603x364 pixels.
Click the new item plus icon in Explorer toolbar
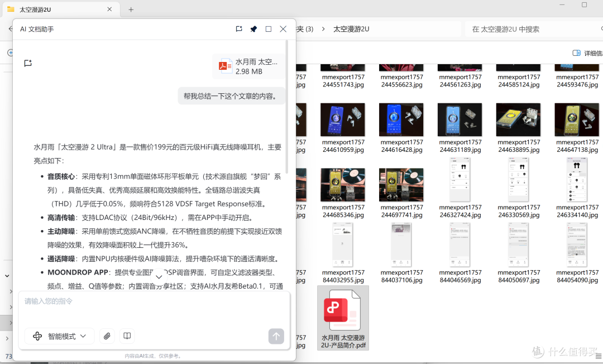coord(10,52)
